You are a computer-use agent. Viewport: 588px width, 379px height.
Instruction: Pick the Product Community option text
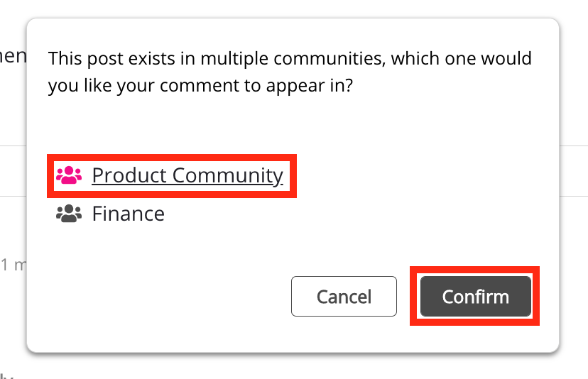(187, 175)
